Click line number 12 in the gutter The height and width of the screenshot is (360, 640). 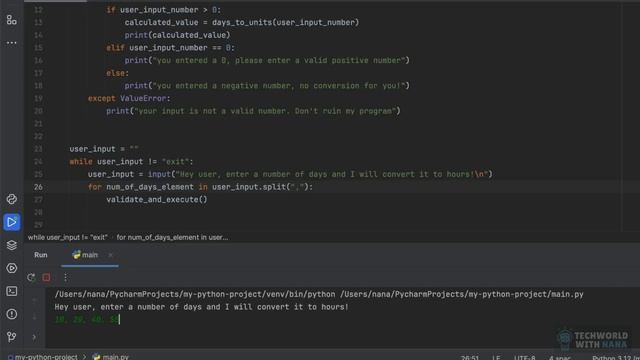point(38,10)
